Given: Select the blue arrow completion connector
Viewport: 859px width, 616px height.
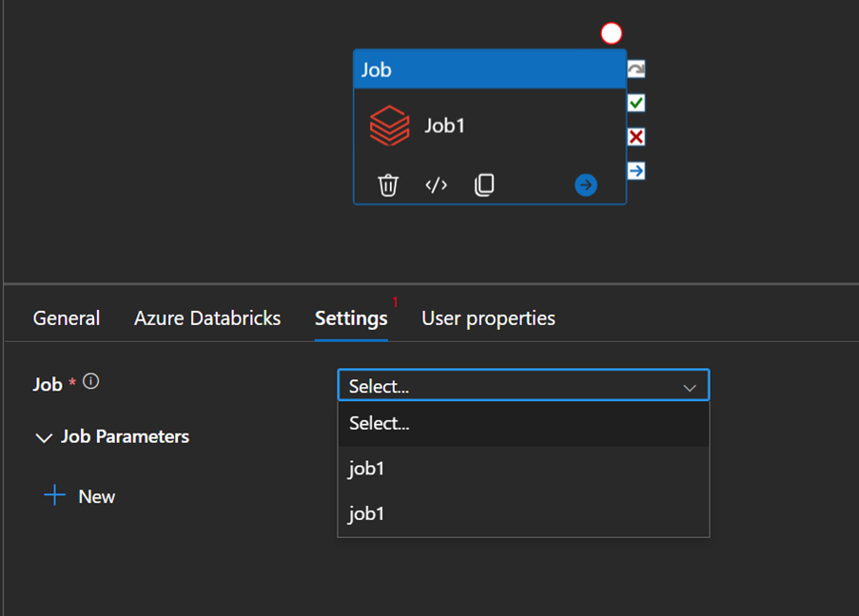Looking at the screenshot, I should click(x=636, y=170).
